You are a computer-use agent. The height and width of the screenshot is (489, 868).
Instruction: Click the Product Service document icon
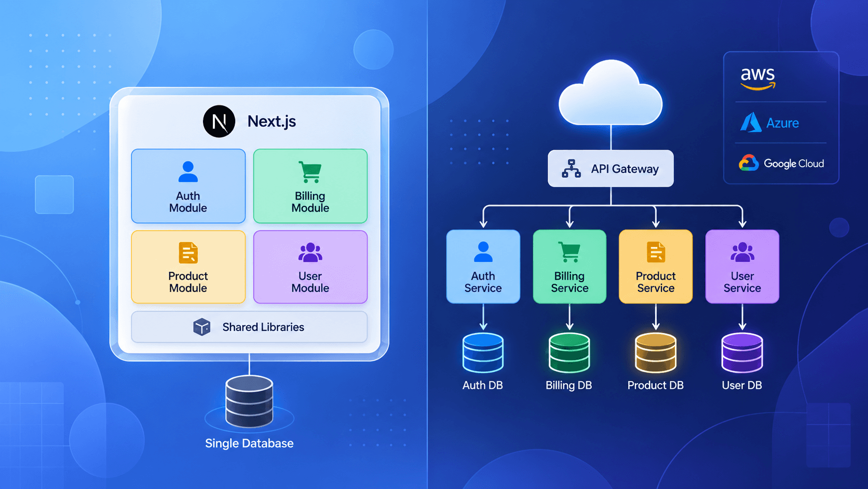(x=656, y=252)
